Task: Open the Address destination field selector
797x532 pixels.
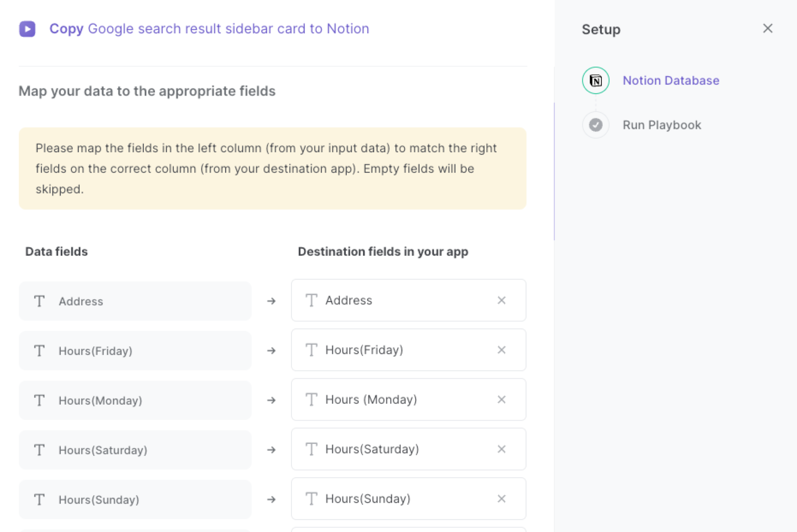Action: (x=408, y=300)
